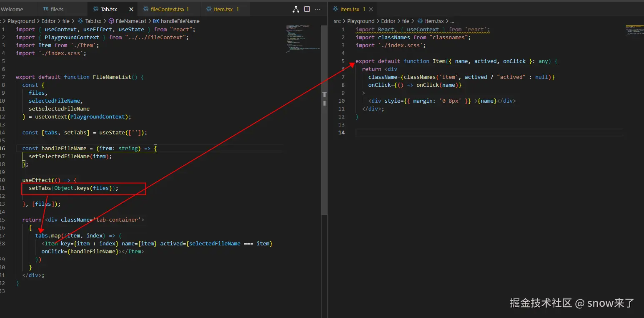
Task: Click 'setSelectedFileName(item);' call on line 17
Action: pos(70,156)
